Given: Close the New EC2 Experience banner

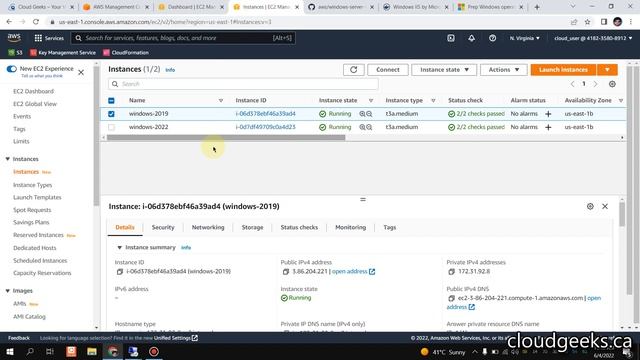Looking at the screenshot, I should point(81,73).
